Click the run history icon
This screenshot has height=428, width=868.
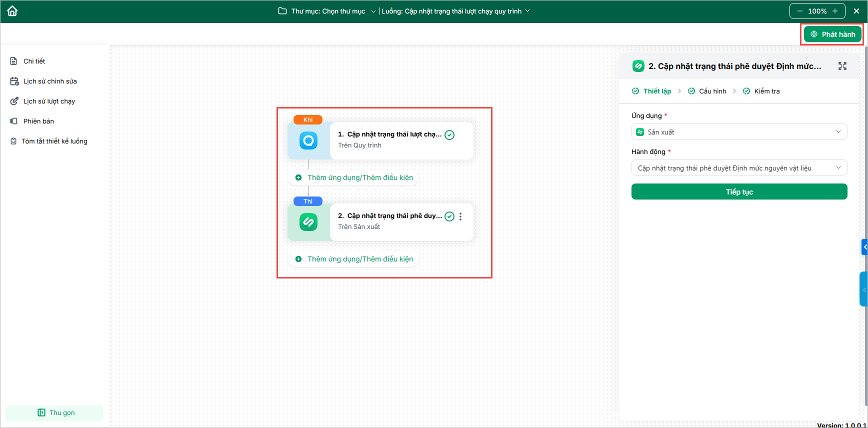click(14, 101)
